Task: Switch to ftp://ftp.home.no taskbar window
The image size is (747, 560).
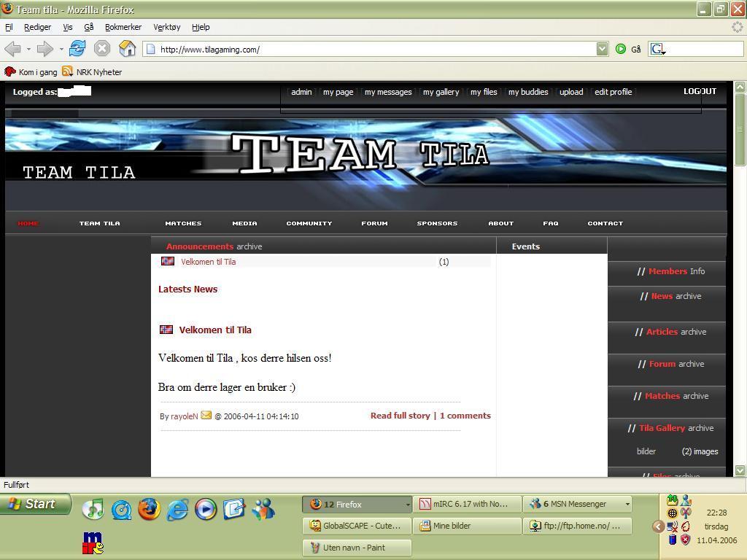Action: (578, 526)
